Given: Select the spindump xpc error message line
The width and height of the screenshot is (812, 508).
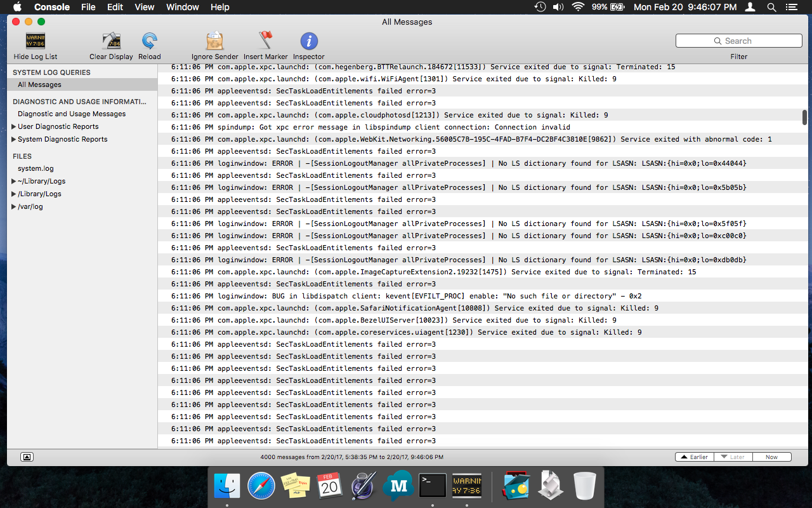Looking at the screenshot, I should pyautogui.click(x=482, y=127).
